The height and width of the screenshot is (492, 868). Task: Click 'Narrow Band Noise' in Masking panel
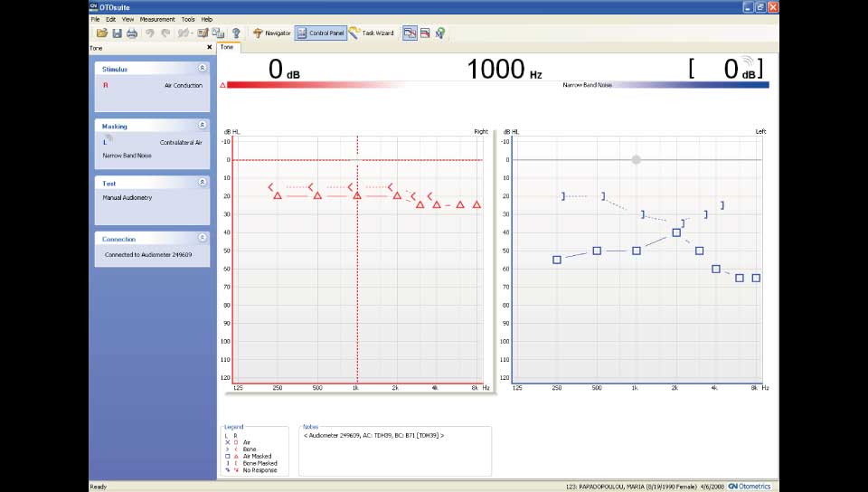pyautogui.click(x=127, y=156)
